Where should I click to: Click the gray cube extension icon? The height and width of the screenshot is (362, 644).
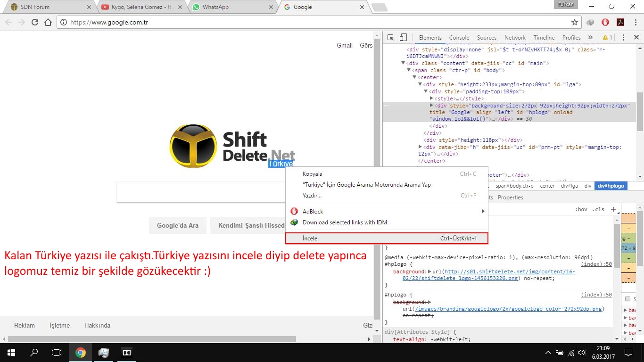coord(590,22)
